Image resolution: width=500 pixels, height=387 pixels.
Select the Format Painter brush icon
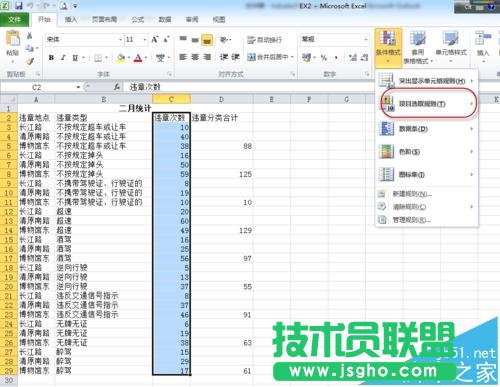pyautogui.click(x=30, y=61)
